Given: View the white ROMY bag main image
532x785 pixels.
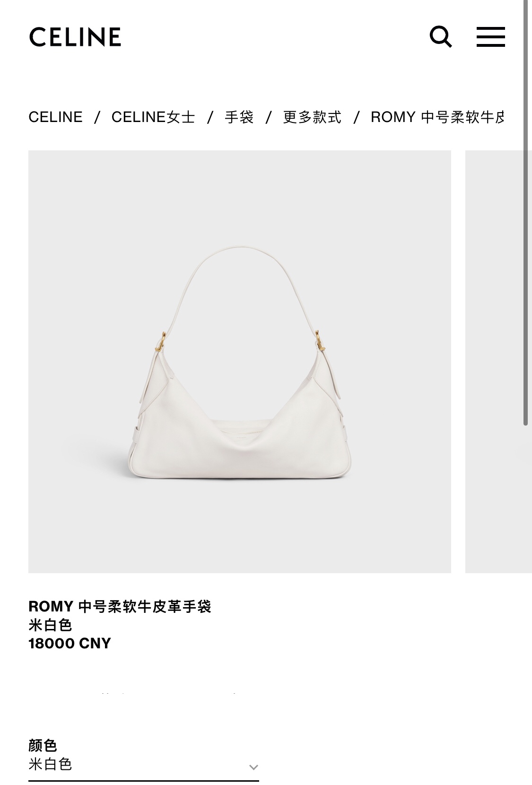Looking at the screenshot, I should (x=240, y=362).
